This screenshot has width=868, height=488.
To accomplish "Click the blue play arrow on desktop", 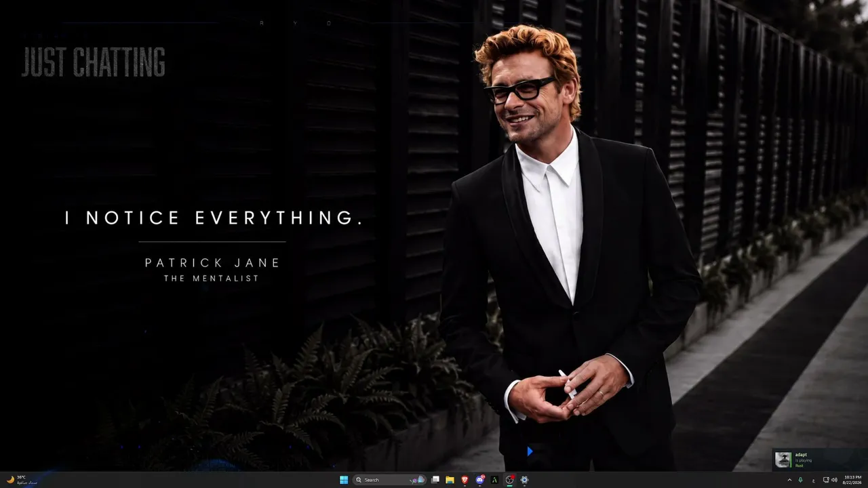I will (530, 451).
